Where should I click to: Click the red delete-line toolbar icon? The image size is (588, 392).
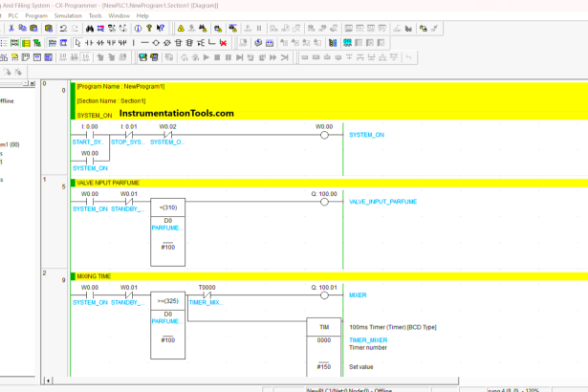click(x=223, y=43)
